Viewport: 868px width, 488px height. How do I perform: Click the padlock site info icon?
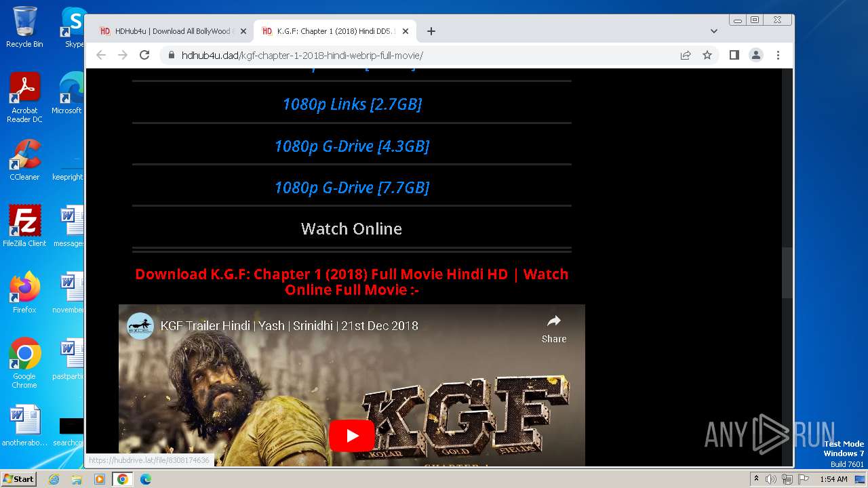click(171, 55)
